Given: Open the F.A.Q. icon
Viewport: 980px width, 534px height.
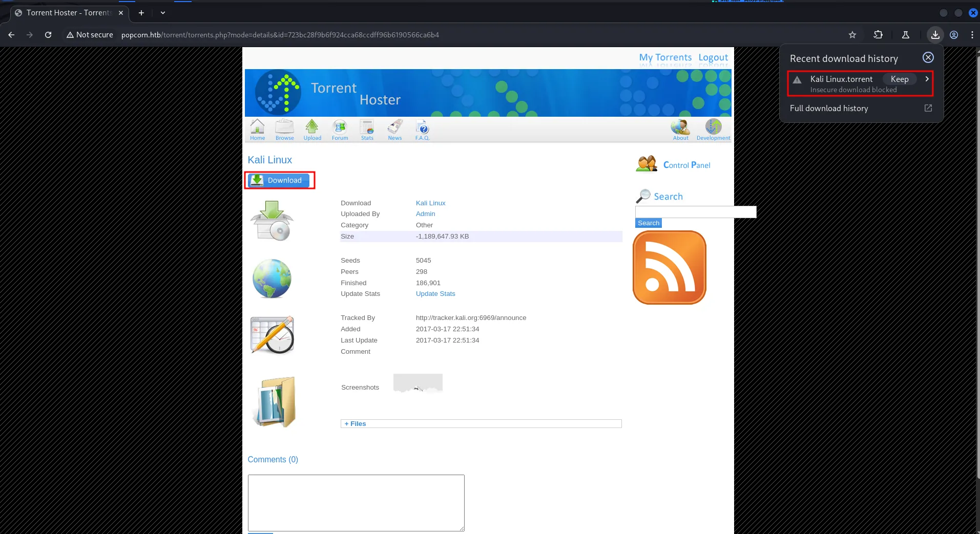Looking at the screenshot, I should tap(422, 130).
